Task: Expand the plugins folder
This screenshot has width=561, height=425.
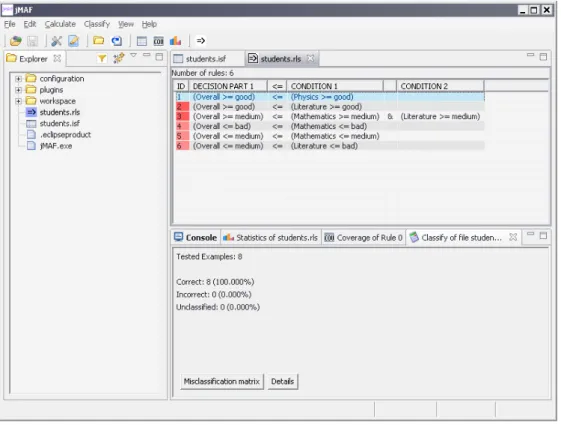Action: coord(18,90)
